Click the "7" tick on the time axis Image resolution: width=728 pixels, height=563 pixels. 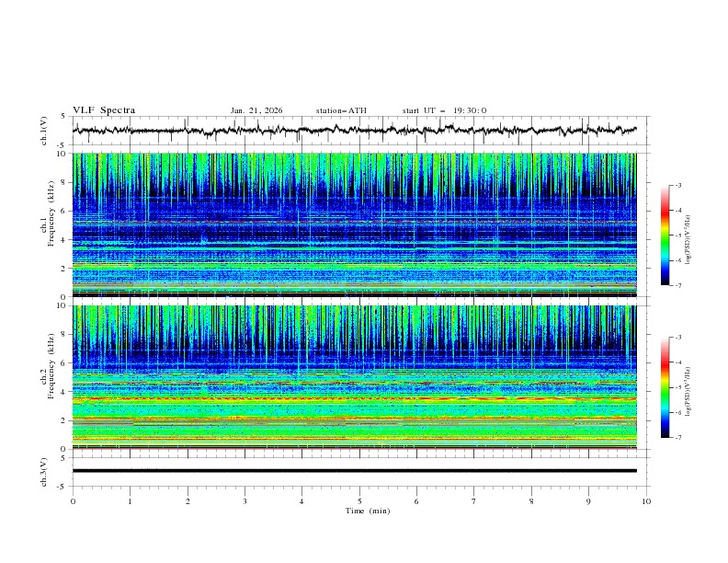click(474, 501)
